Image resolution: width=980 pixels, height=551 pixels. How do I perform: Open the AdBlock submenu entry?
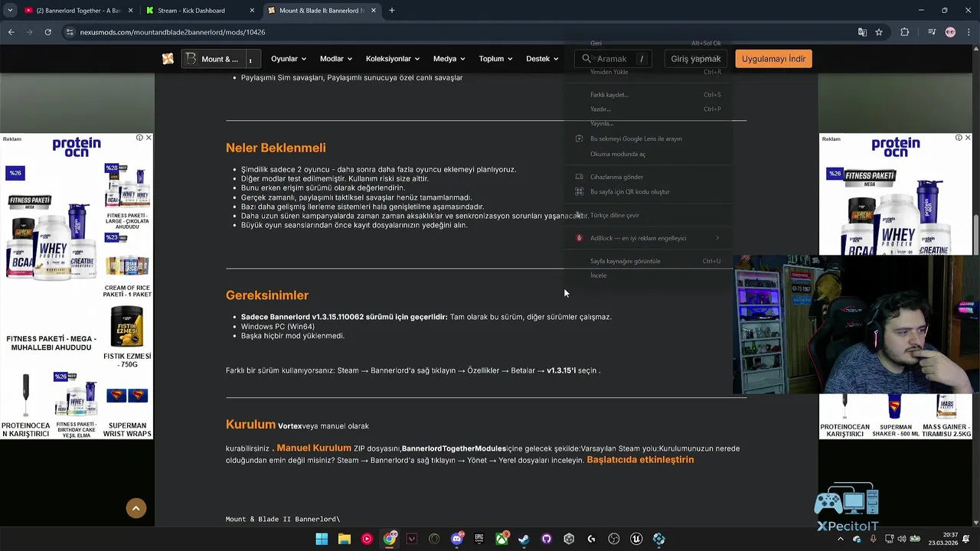pos(649,238)
